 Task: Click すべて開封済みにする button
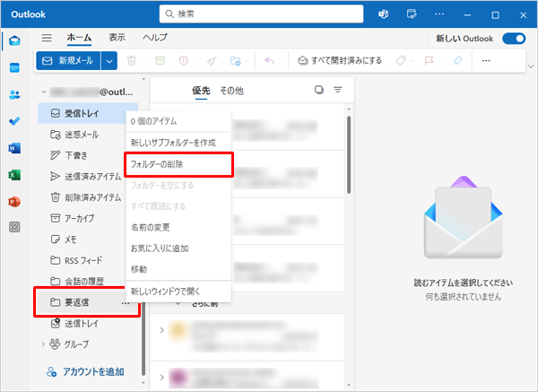coord(340,61)
